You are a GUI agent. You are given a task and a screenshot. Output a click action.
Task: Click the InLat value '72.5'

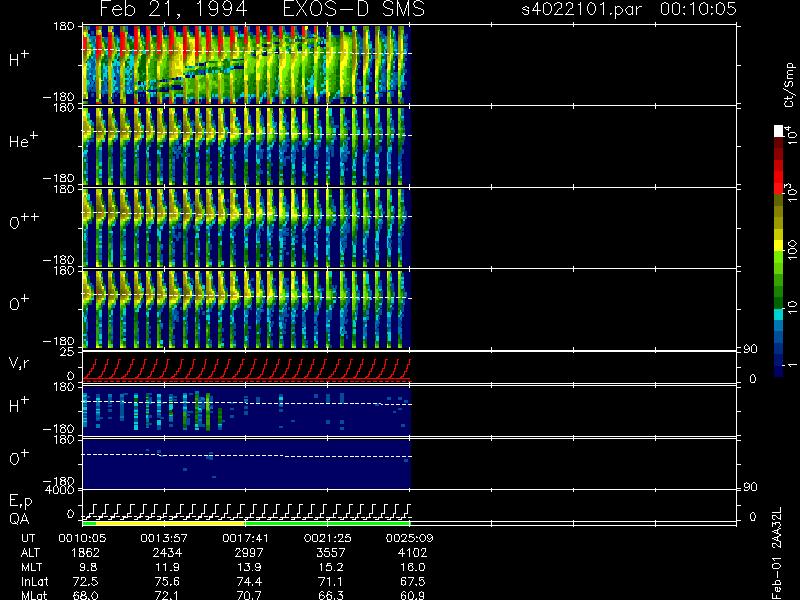pyautogui.click(x=86, y=581)
